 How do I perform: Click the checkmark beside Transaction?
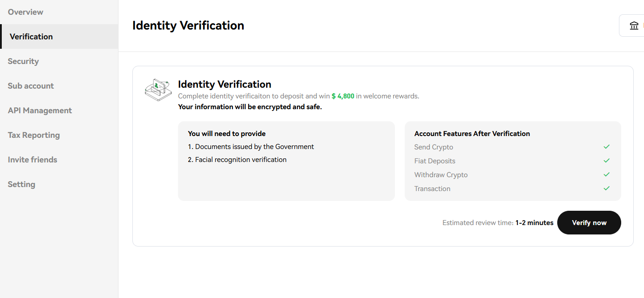pos(606,188)
